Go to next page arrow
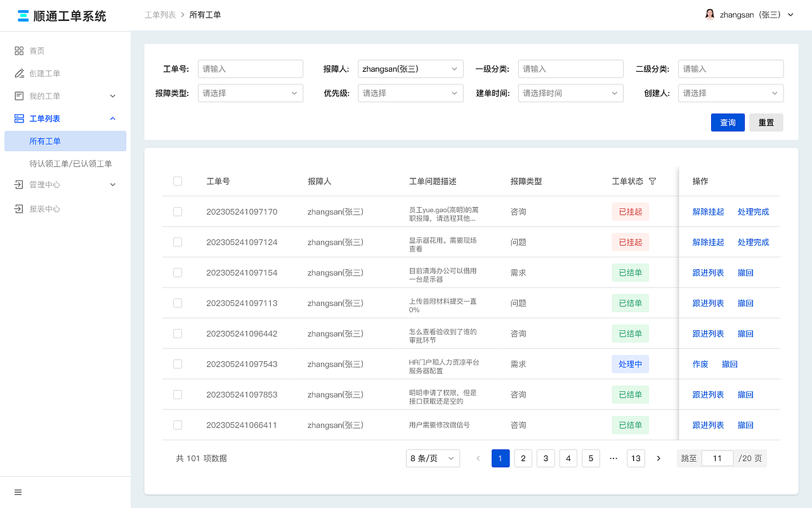Viewport: 812px width, 508px height. coord(658,458)
